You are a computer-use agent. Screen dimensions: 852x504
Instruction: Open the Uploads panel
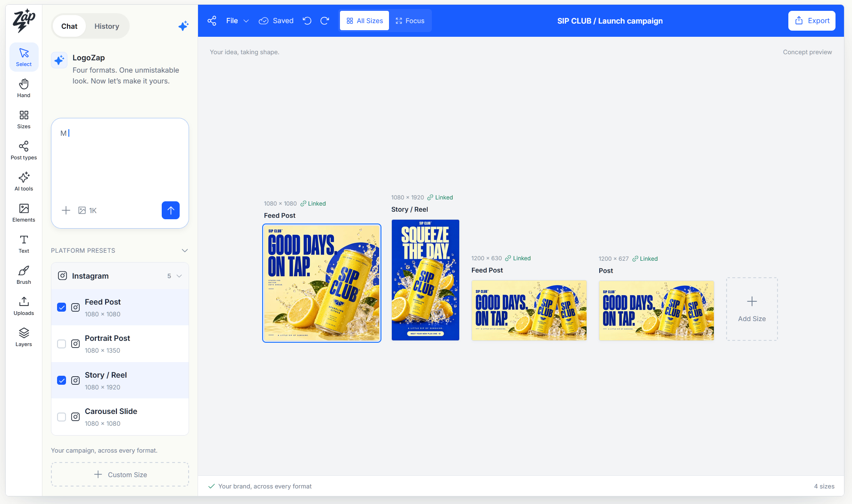pyautogui.click(x=24, y=306)
